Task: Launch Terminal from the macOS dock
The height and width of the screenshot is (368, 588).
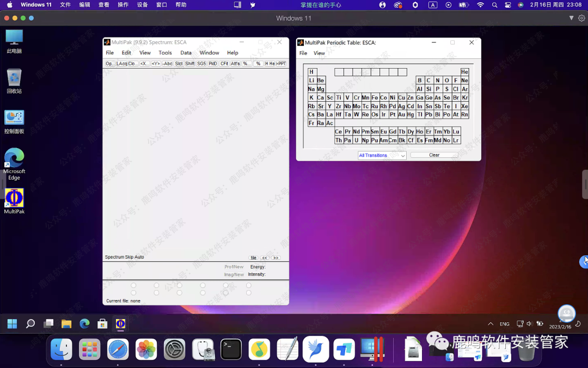Action: point(231,349)
